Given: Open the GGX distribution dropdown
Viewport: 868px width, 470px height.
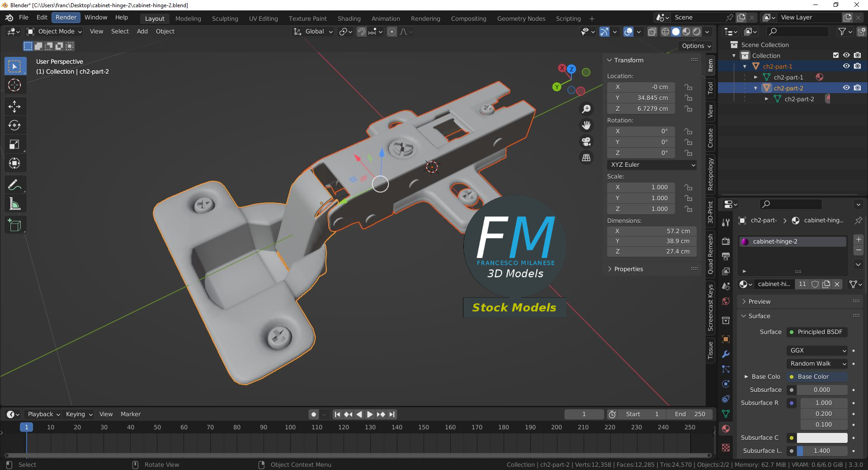Looking at the screenshot, I should [x=817, y=351].
